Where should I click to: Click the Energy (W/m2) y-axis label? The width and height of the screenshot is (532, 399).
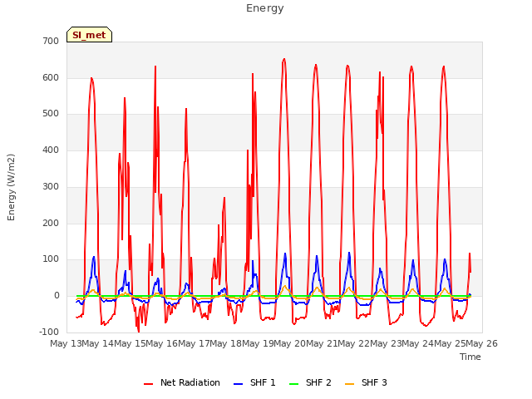[x=11, y=187]
